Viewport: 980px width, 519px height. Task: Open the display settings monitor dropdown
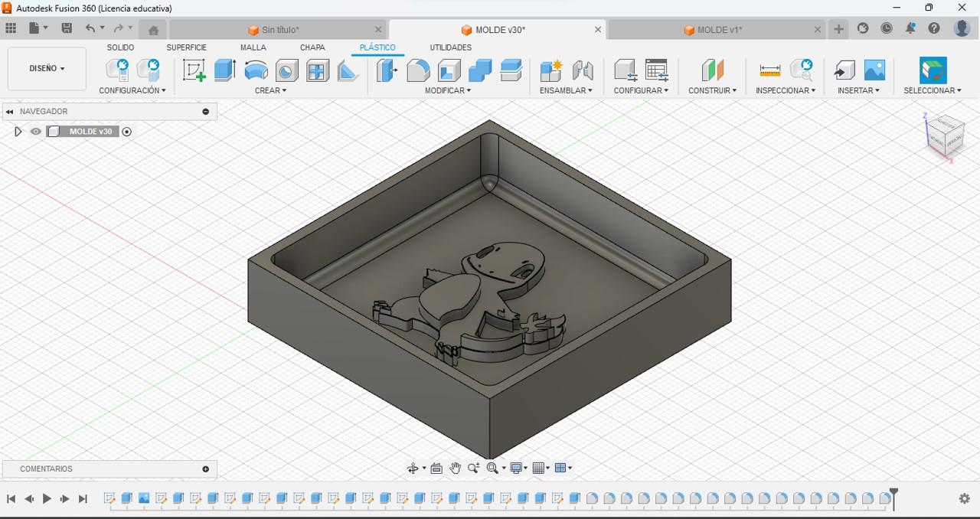pos(520,468)
